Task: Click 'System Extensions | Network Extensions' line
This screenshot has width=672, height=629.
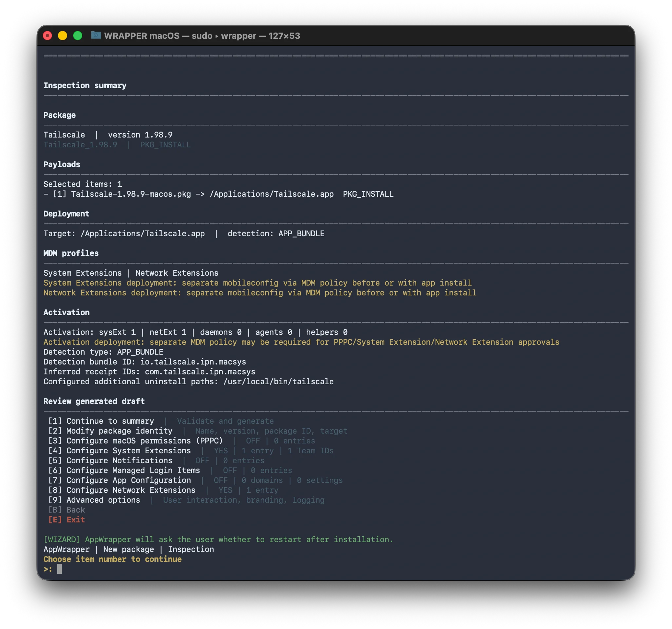Action: tap(131, 273)
